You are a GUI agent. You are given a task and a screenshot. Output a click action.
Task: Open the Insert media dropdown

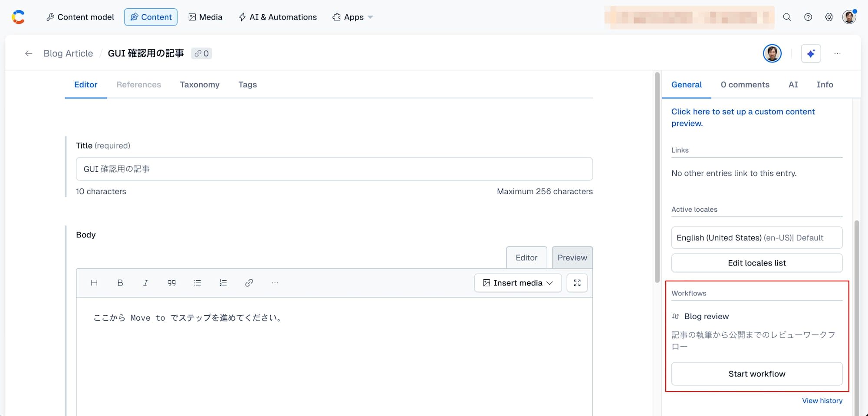tap(518, 283)
